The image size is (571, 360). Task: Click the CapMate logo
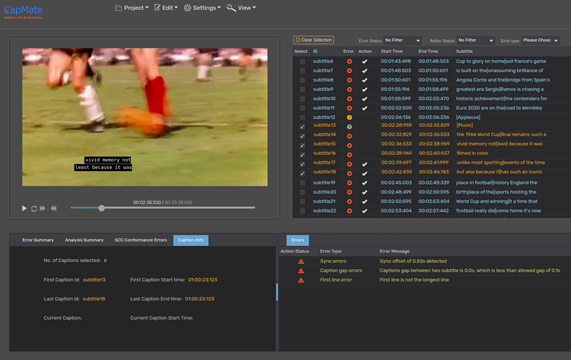(23, 11)
